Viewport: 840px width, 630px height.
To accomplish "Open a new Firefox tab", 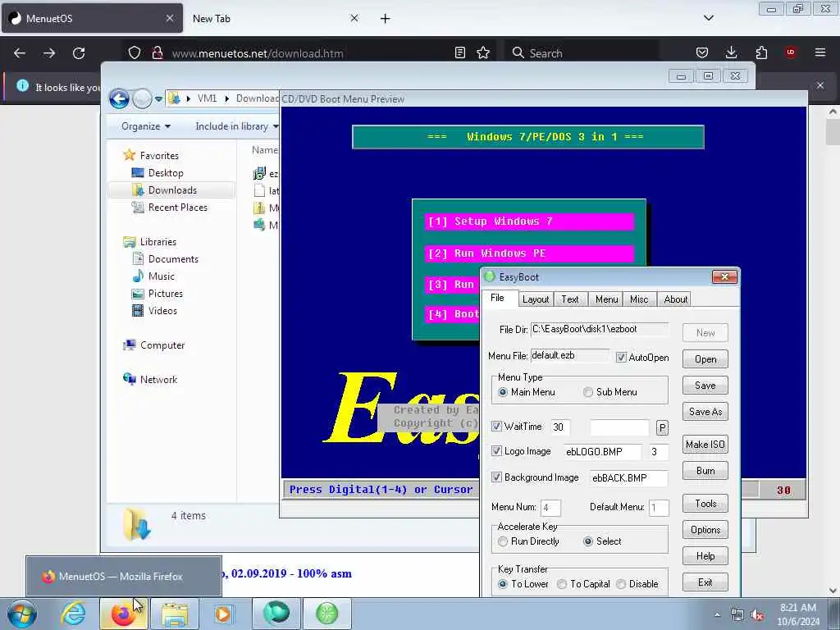I will click(x=386, y=19).
